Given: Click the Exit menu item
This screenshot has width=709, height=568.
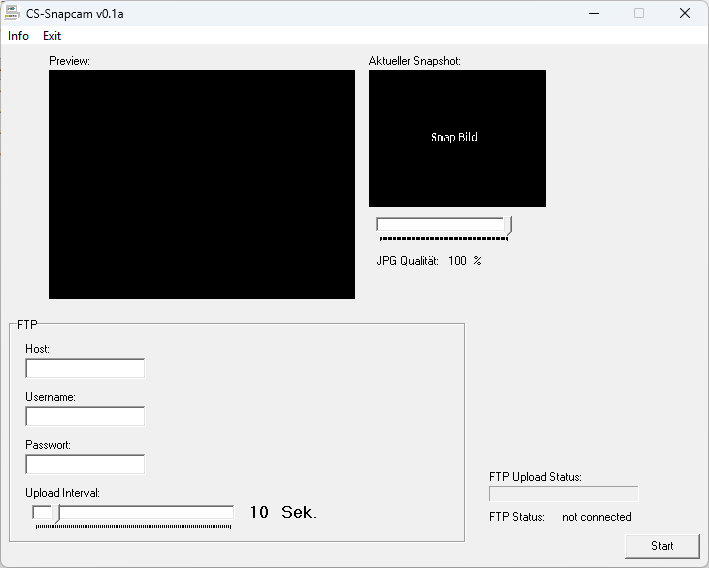Looking at the screenshot, I should click(52, 36).
